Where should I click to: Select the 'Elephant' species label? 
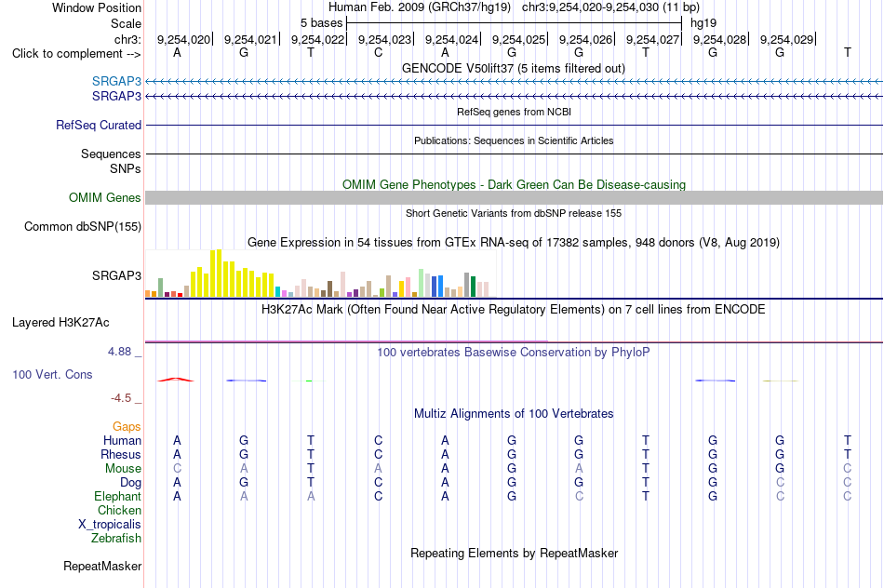pyautogui.click(x=118, y=496)
